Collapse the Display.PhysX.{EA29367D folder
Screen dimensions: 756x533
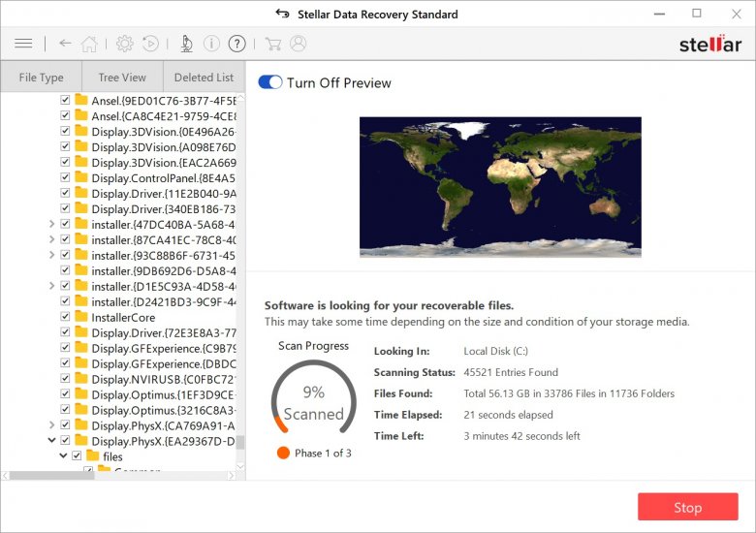pyautogui.click(x=51, y=441)
